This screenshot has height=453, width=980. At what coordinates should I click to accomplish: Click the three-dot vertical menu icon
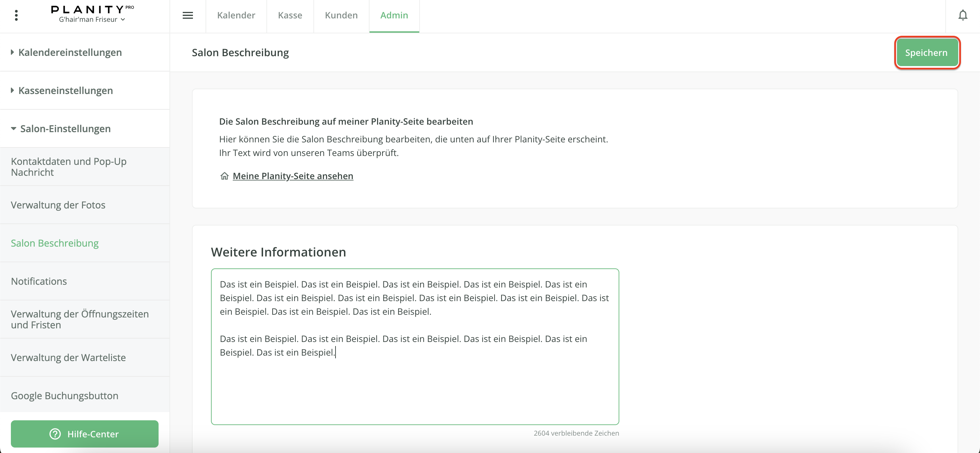(x=16, y=15)
